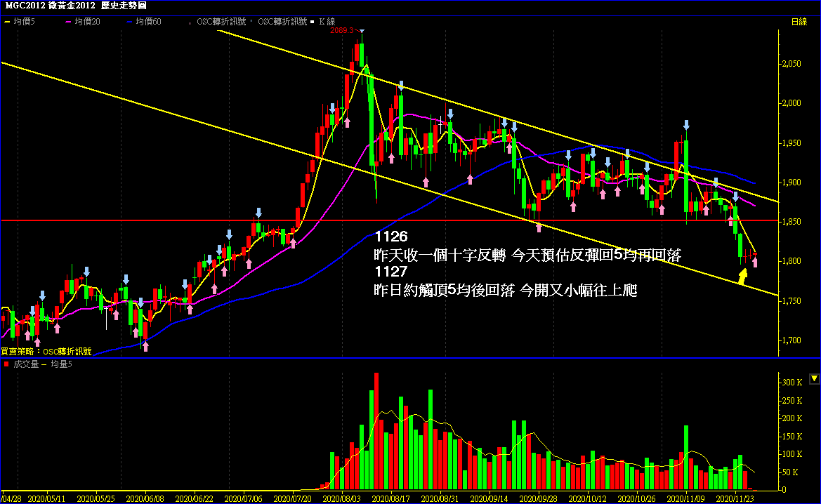Image resolution: width=821 pixels, height=504 pixels.
Task: Click the 2020/05/25 date label
Action: [96, 499]
